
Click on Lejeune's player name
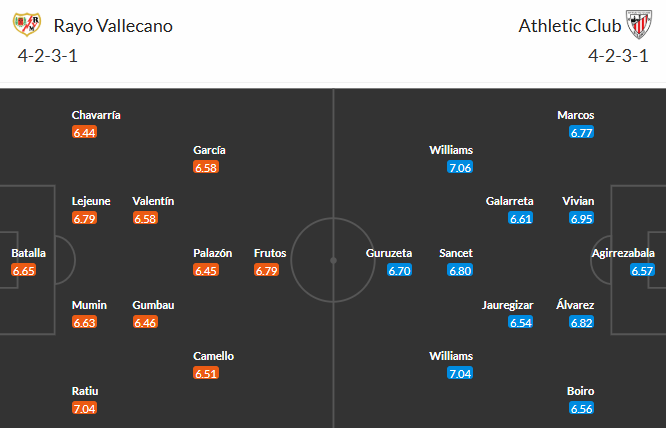point(91,201)
